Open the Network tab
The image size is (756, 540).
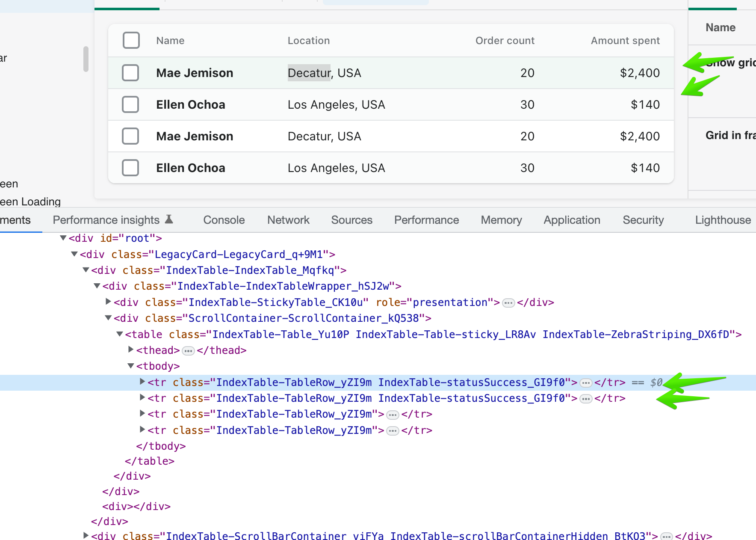pos(288,220)
